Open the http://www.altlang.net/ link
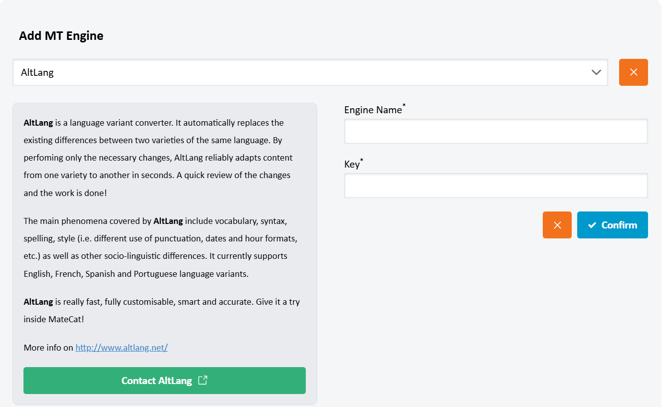Viewport: 670px width, 407px height. [121, 347]
